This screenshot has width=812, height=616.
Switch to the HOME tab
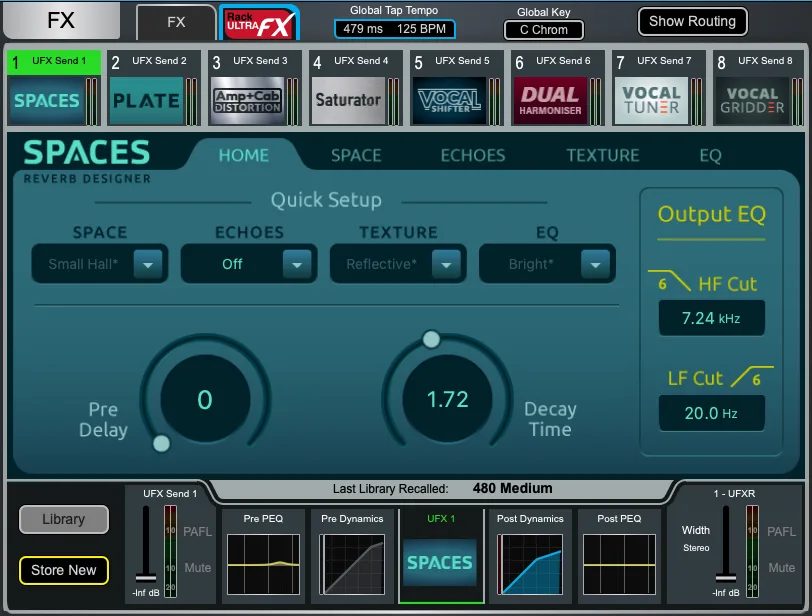(x=243, y=155)
